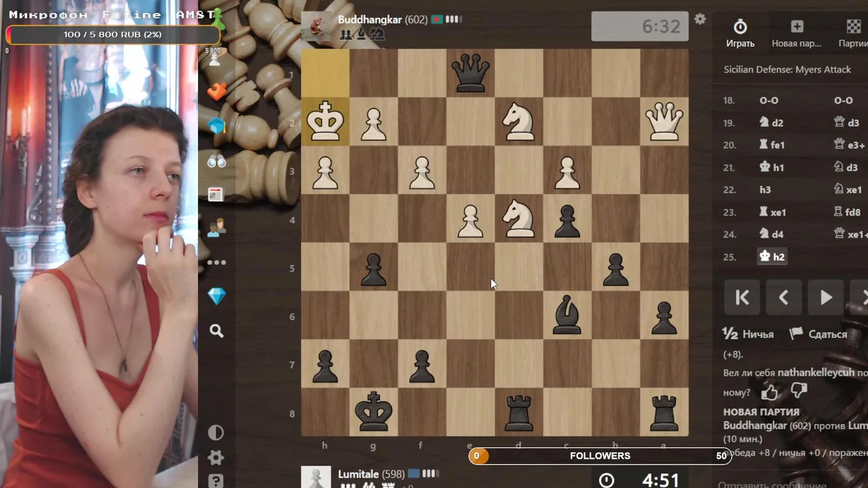This screenshot has height=488, width=868.
Task: Select move 19 knight d2
Action: tap(771, 123)
